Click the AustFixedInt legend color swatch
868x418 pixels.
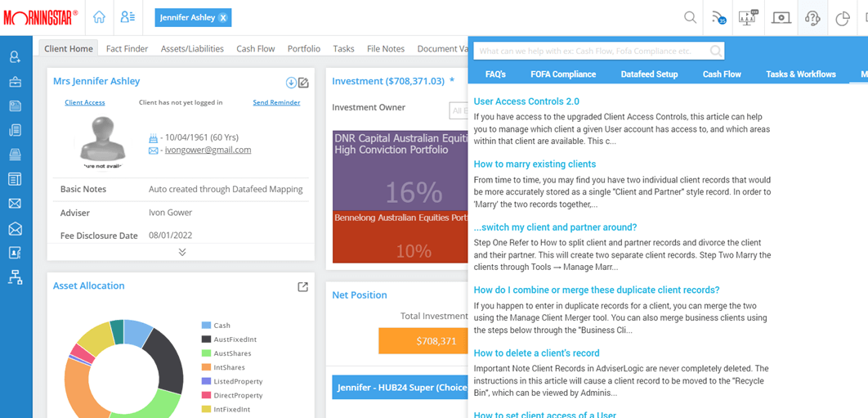(206, 339)
